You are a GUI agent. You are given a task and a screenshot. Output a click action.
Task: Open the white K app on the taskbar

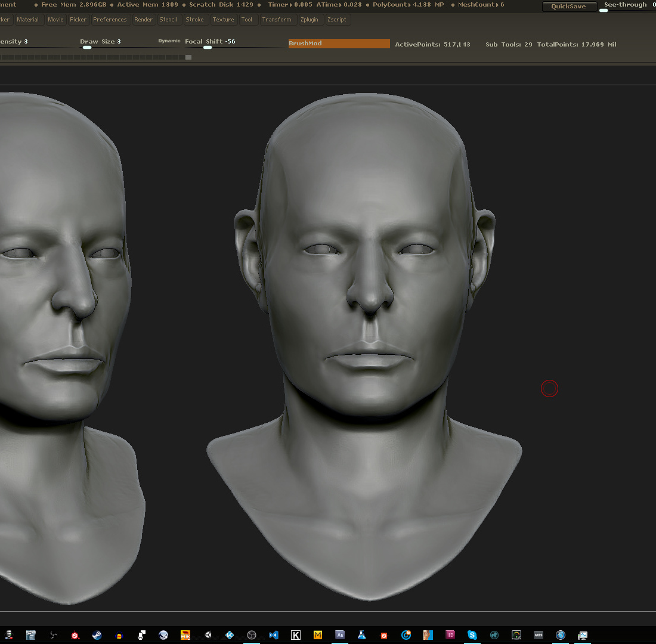coord(296,635)
